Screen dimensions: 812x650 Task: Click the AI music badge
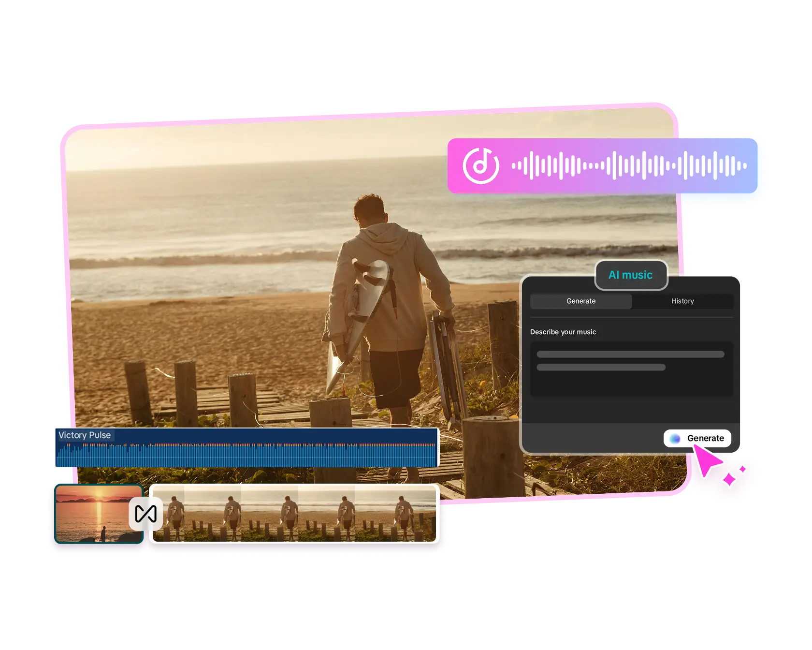coord(631,275)
